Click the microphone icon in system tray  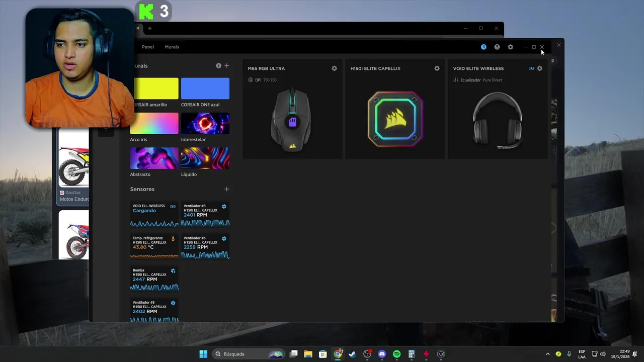click(569, 354)
